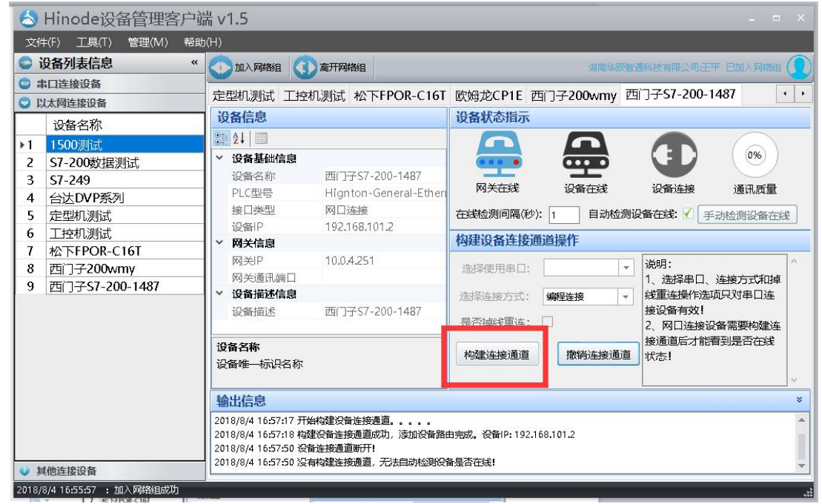The image size is (822, 504).
Task: Select the categorized view icon in 设备信息
Action: tap(222, 139)
